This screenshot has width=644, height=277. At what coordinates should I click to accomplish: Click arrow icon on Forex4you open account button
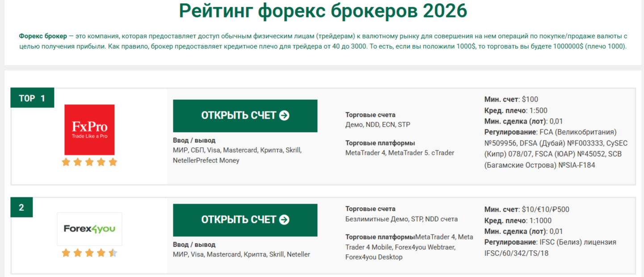(x=284, y=220)
